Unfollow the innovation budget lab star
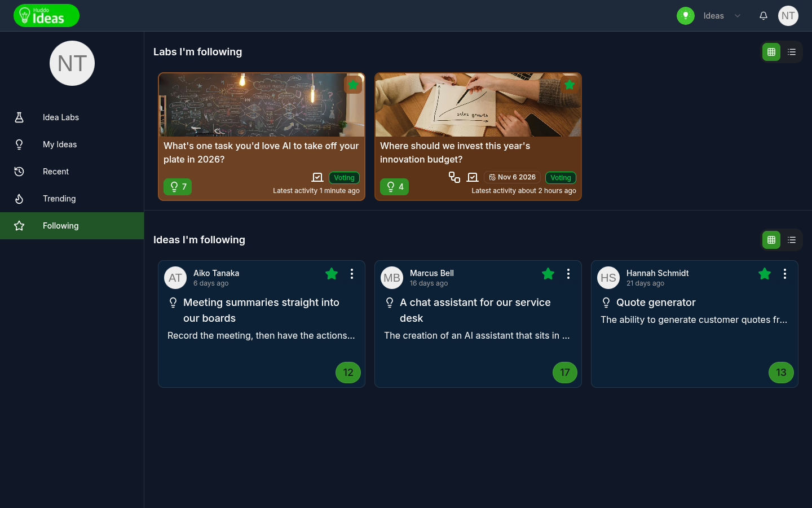This screenshot has width=812, height=508. 570,85
